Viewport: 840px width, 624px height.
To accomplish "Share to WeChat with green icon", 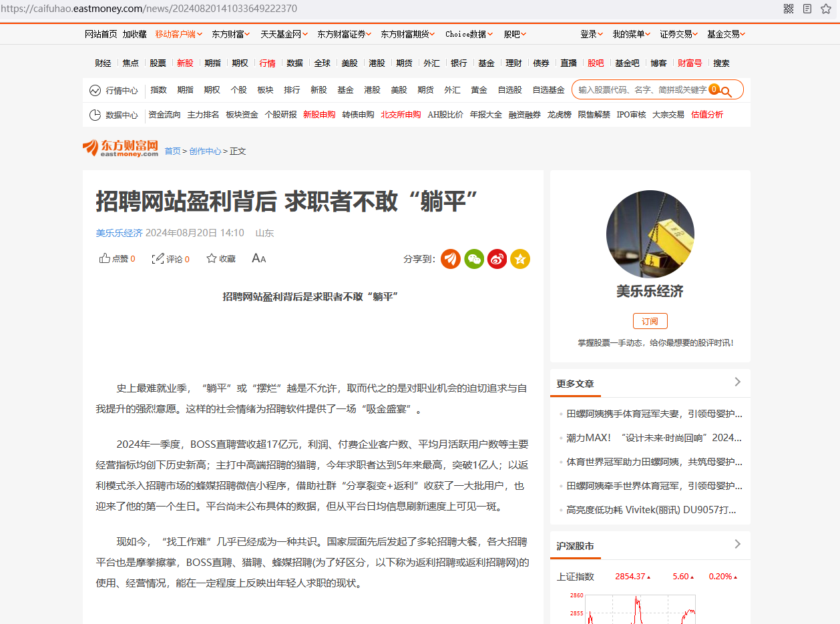I will (474, 259).
